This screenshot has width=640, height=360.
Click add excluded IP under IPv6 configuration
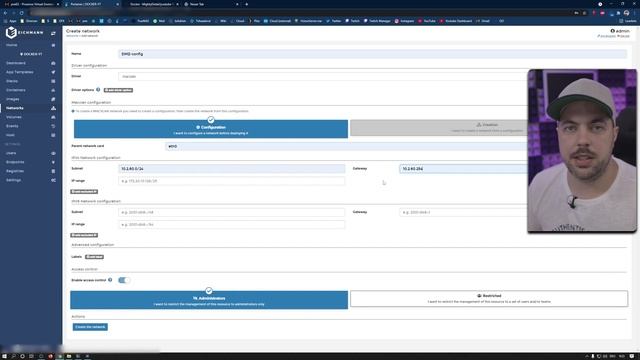[x=84, y=235]
